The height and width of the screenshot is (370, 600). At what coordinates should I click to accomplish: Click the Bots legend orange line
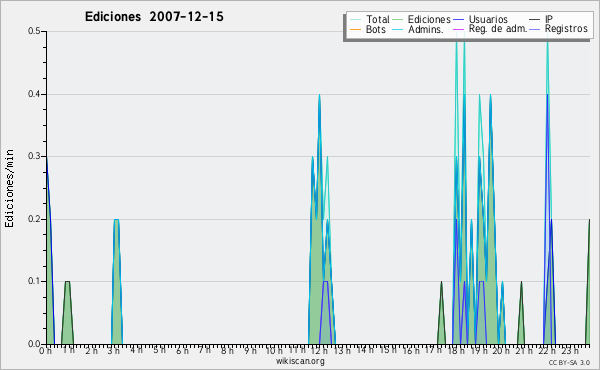(x=355, y=29)
